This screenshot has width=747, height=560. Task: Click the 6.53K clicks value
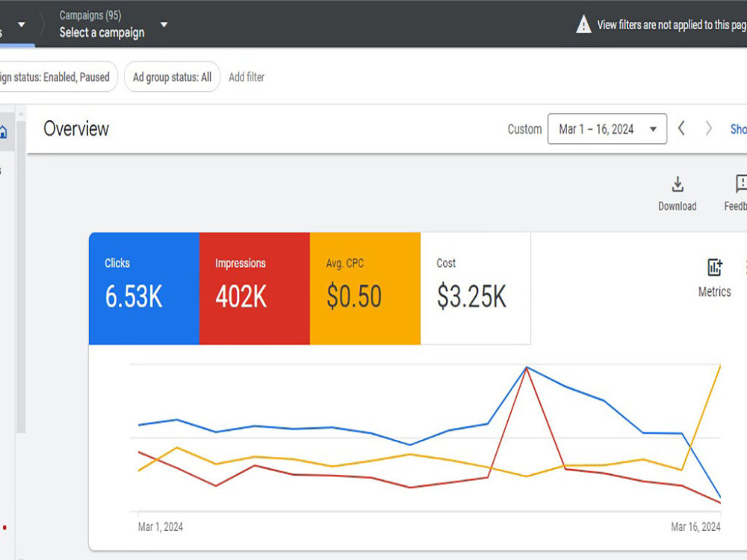[x=134, y=296]
